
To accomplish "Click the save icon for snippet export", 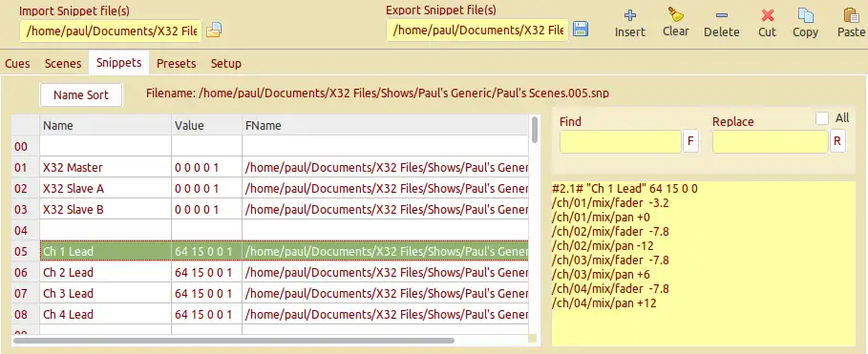I will coord(581,30).
